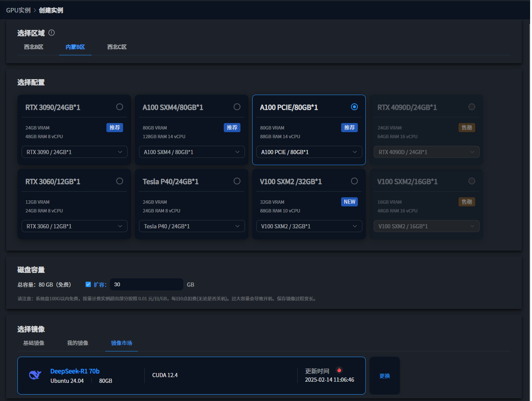Open the V100 SXM2 / 16GB*1 dropdown
This screenshot has width=532, height=401.
pos(427,226)
